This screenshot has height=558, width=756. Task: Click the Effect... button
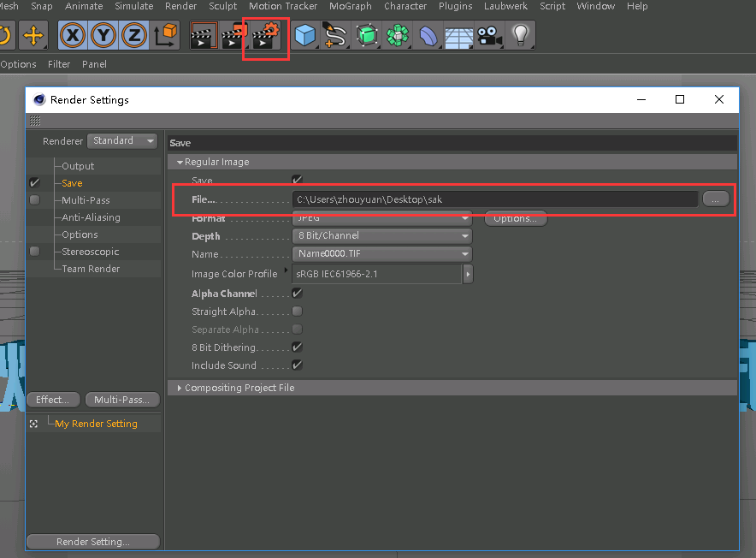[x=53, y=400]
